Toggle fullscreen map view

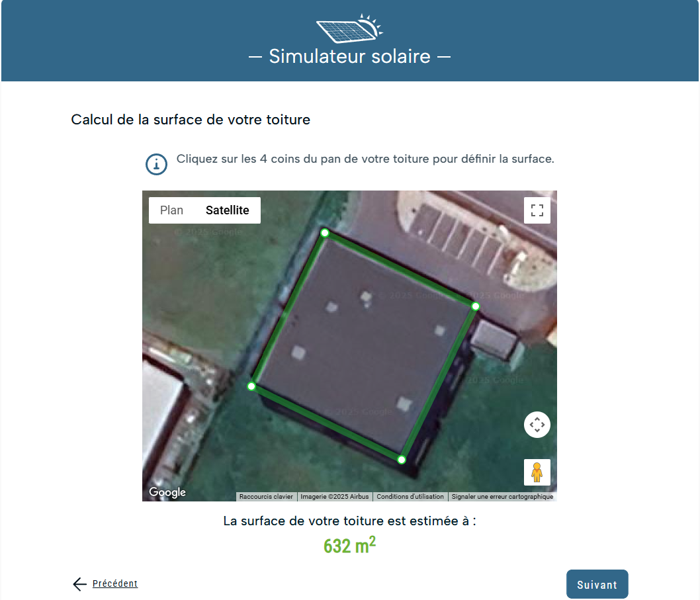(x=537, y=210)
